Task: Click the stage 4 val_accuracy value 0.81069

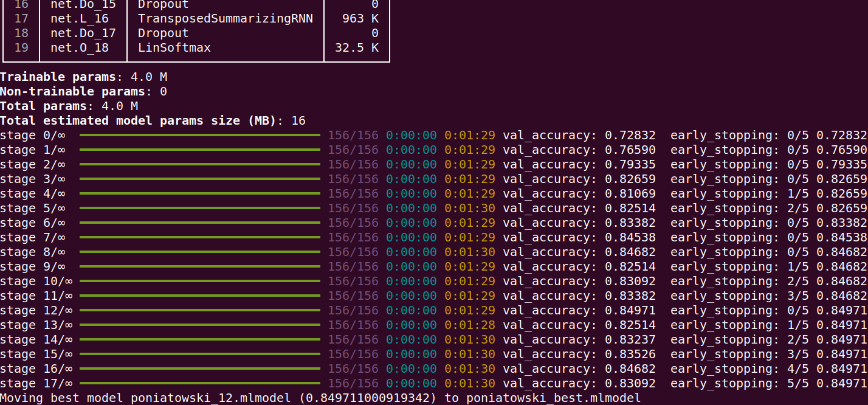Action: coord(630,193)
